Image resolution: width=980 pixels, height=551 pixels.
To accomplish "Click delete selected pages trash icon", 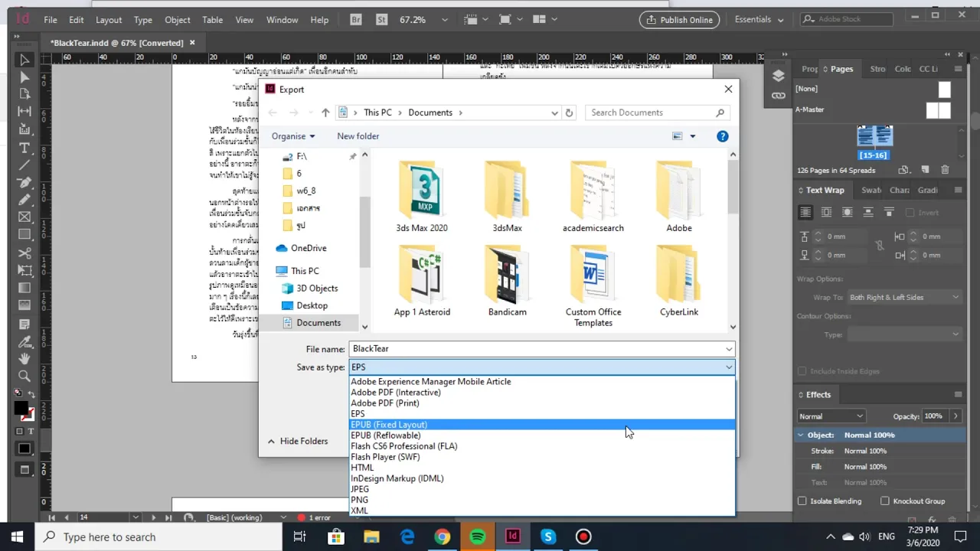I will click(x=945, y=170).
